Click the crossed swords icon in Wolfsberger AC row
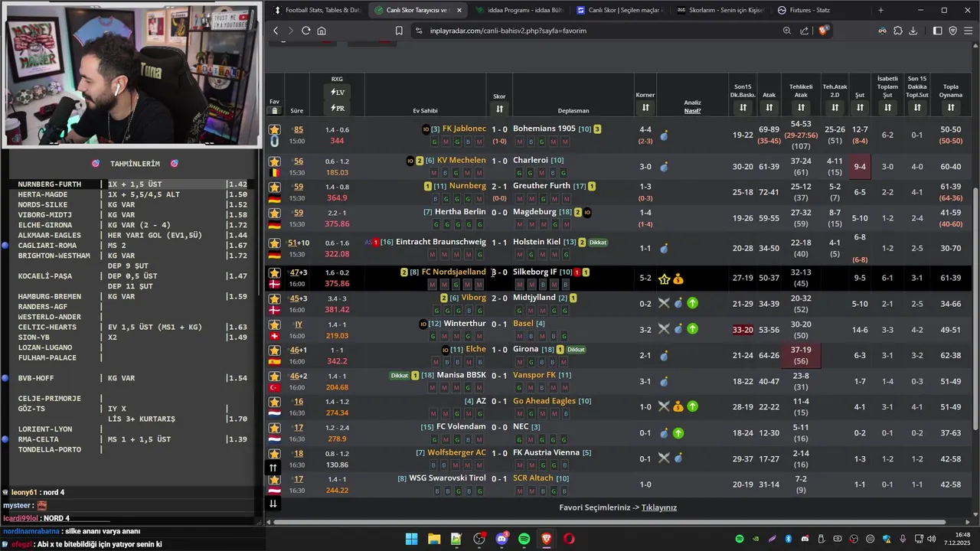The height and width of the screenshot is (551, 980). point(664,458)
